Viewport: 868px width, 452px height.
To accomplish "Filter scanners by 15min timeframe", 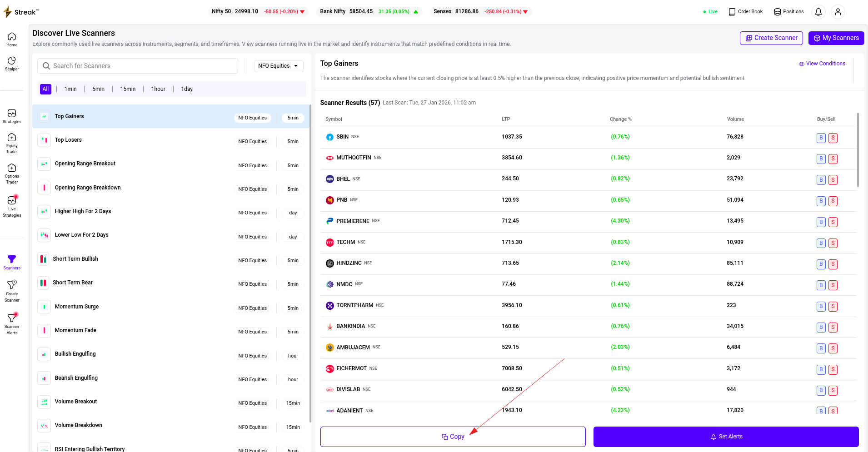I will 128,89.
